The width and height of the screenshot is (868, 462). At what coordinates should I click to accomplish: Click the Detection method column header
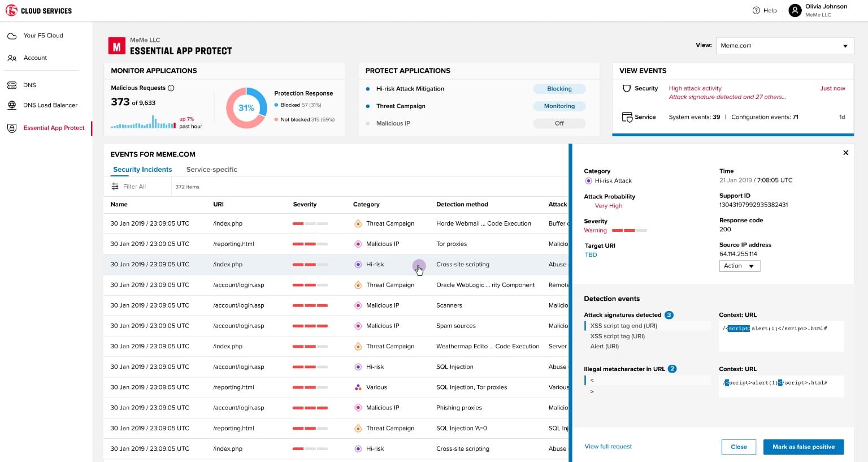[x=462, y=205]
